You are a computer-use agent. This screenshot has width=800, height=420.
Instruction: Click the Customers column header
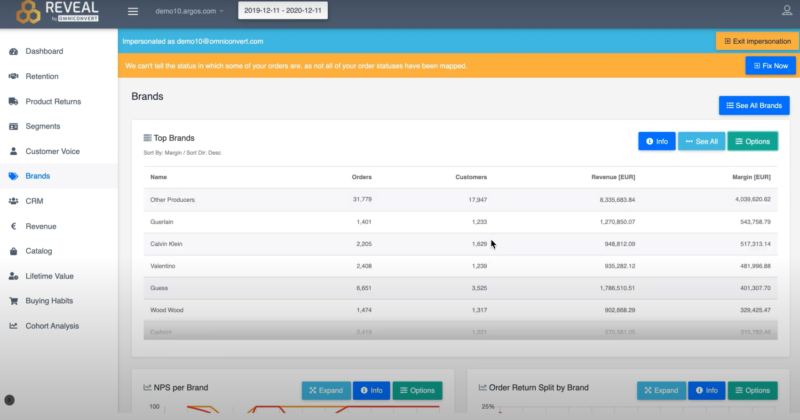[471, 177]
